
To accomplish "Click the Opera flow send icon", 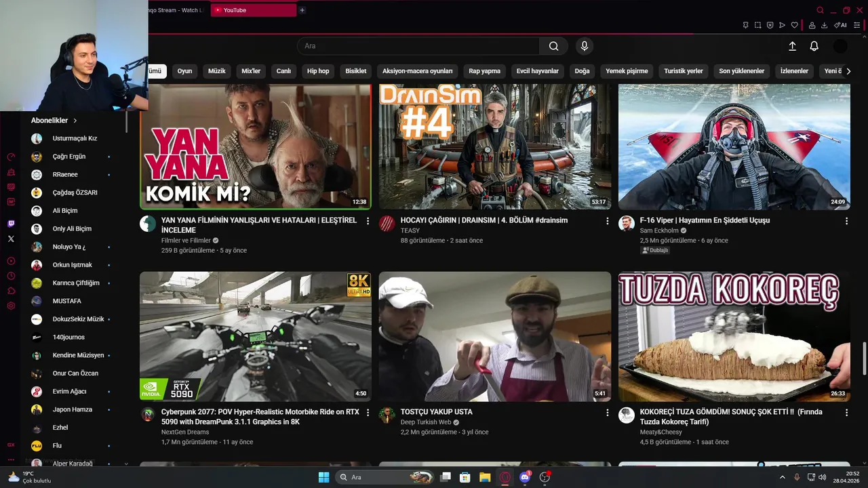I will (x=782, y=25).
